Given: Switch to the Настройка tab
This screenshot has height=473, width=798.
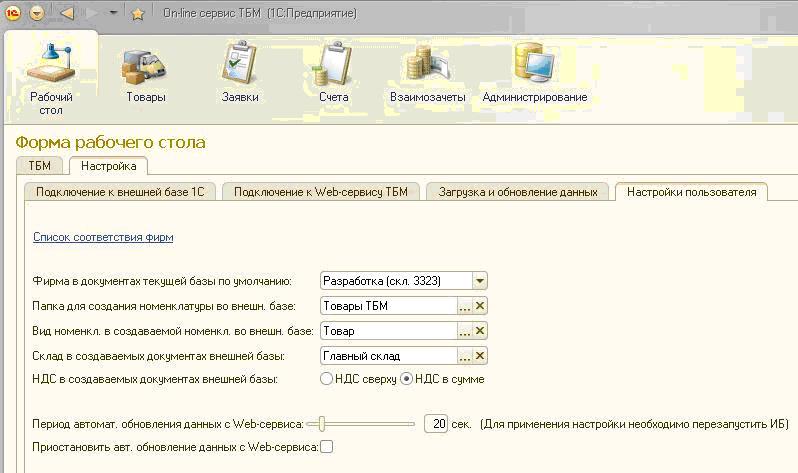Looking at the screenshot, I should pos(108,166).
